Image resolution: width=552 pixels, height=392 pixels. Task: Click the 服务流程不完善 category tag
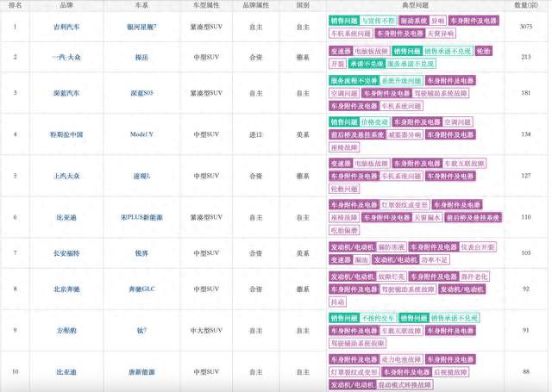[354, 80]
